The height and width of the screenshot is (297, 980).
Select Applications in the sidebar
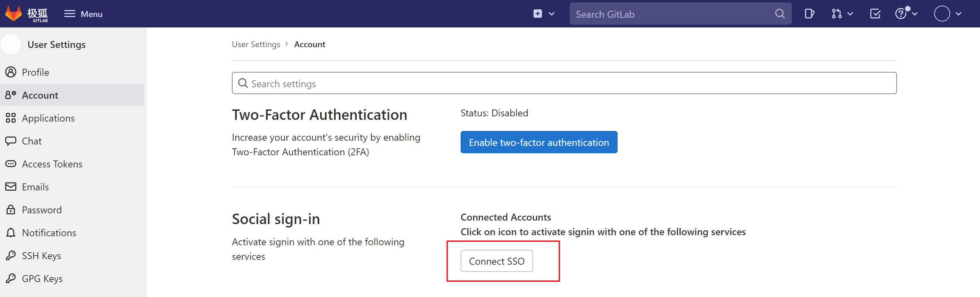click(48, 118)
